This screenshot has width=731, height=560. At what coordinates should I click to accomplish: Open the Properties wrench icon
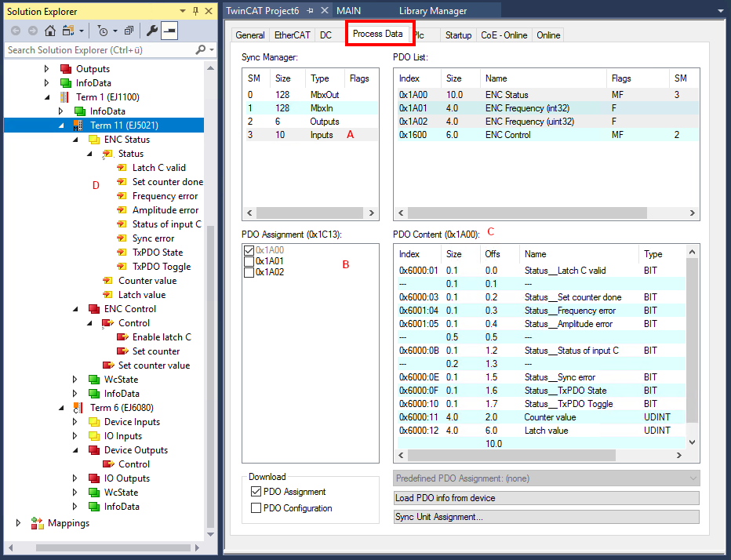[x=152, y=31]
